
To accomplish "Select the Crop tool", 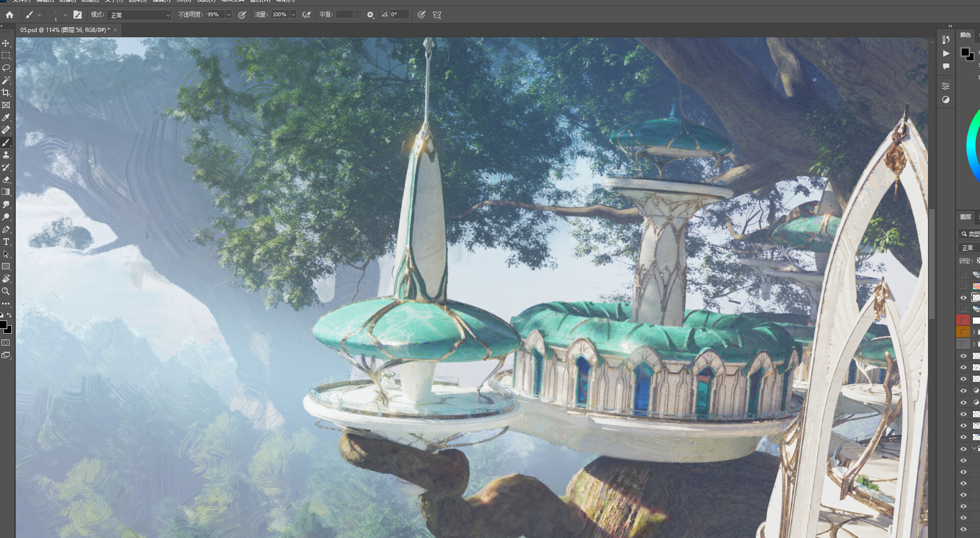I will point(6,93).
